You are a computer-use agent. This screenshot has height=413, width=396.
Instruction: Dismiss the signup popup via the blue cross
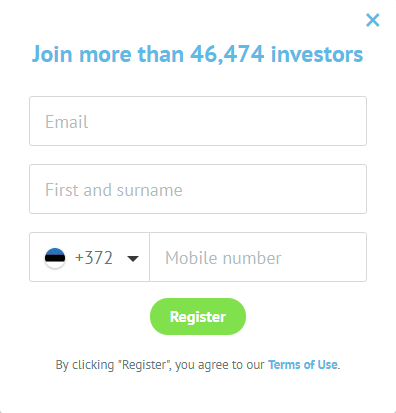pyautogui.click(x=373, y=20)
